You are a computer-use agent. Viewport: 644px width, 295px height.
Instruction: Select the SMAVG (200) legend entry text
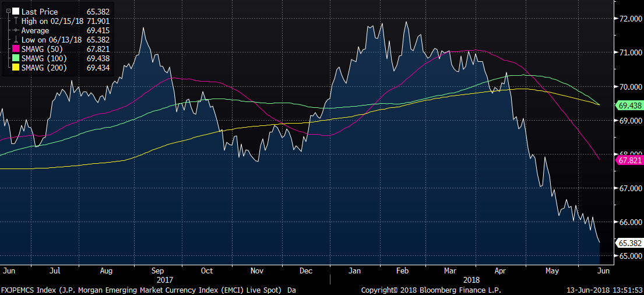(44, 68)
